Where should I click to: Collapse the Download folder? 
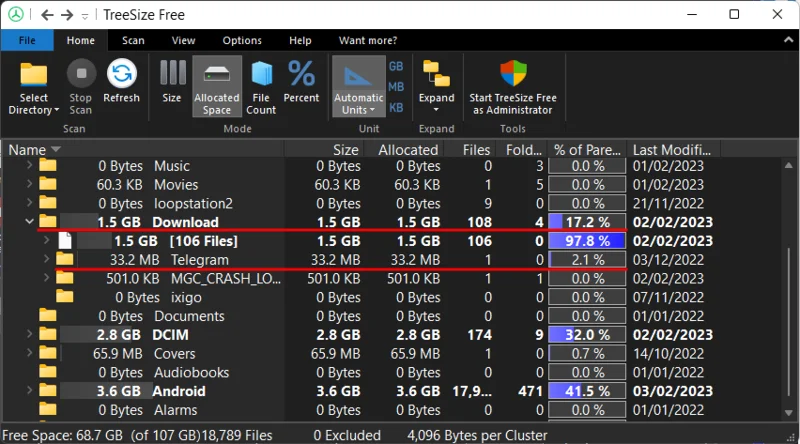coord(29,221)
